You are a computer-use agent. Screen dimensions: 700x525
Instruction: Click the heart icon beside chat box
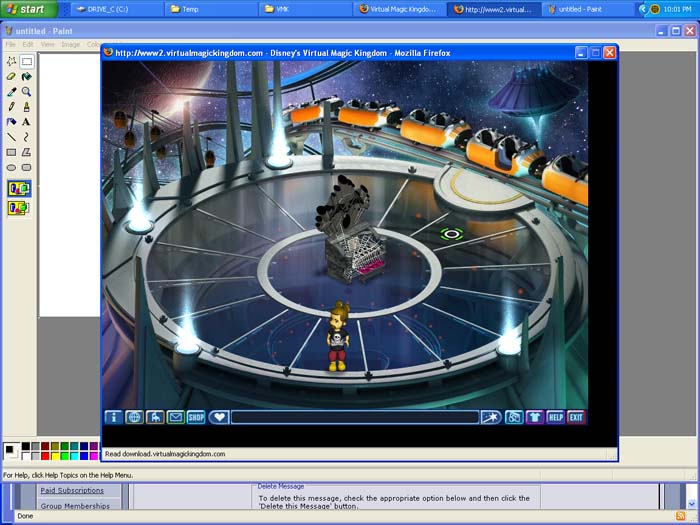(x=219, y=417)
